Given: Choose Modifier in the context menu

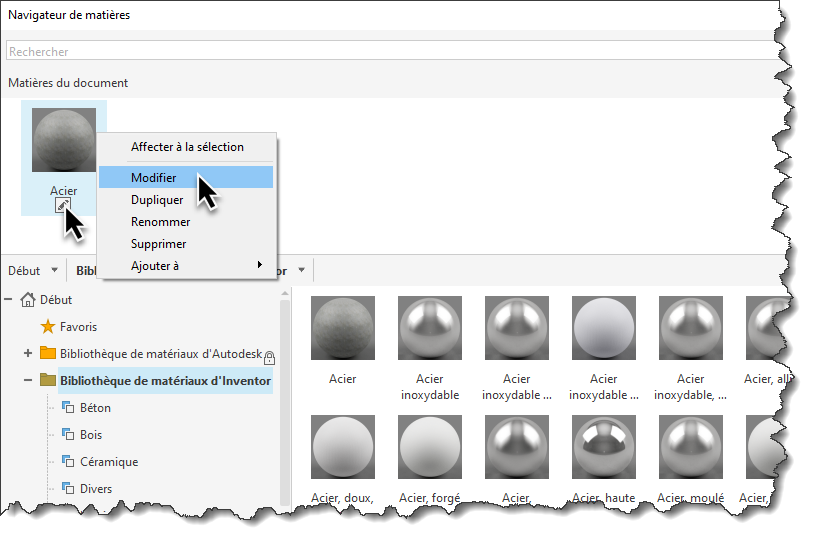Looking at the screenshot, I should (x=154, y=178).
